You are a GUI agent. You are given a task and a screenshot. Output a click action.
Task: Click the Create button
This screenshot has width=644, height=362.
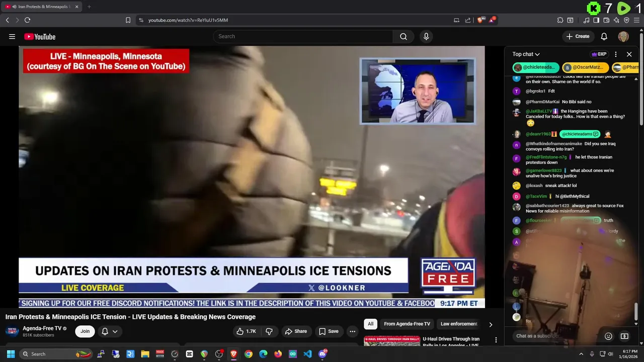tap(578, 36)
